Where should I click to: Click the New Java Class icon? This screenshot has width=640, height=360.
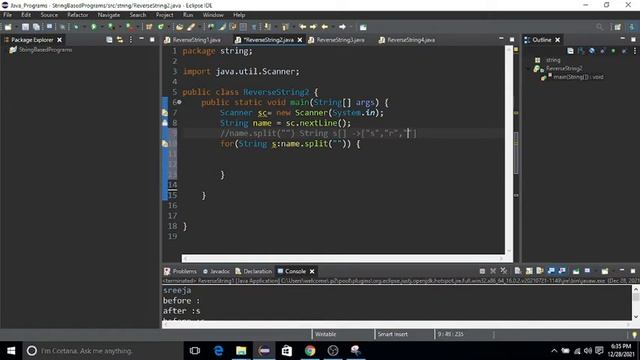click(161, 27)
